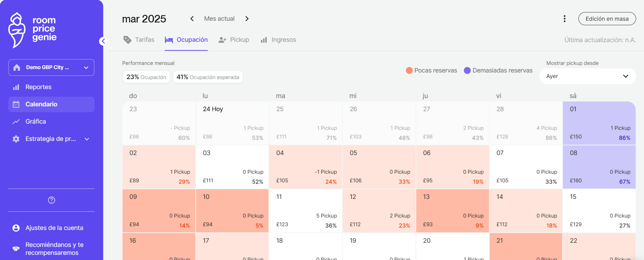Viewport: 644px width, 260px height.
Task: Select calendar day 13 with 9% occupancy
Action: point(452,211)
